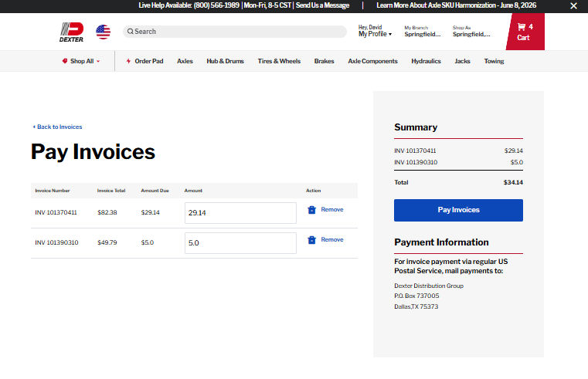This screenshot has width=588, height=379.
Task: Click the Dexter logo
Action: coord(71,32)
